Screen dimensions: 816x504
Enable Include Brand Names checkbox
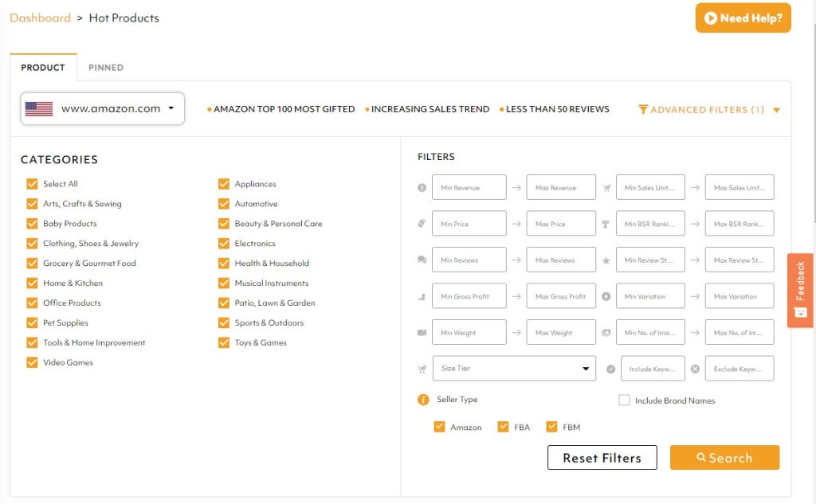coord(625,400)
